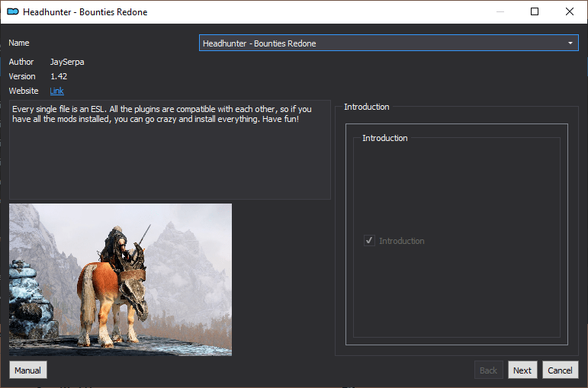Minimize the installer window
Image resolution: width=588 pixels, height=388 pixels.
click(x=500, y=11)
